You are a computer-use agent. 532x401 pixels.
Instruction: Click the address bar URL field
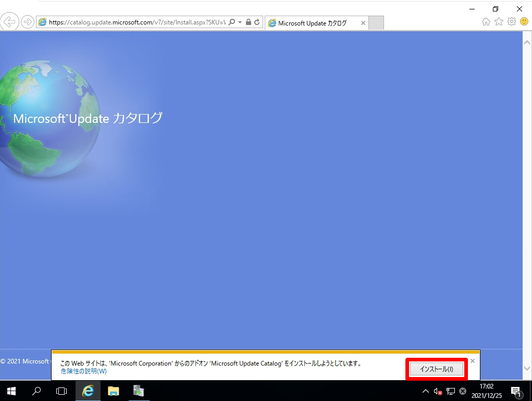[137, 22]
